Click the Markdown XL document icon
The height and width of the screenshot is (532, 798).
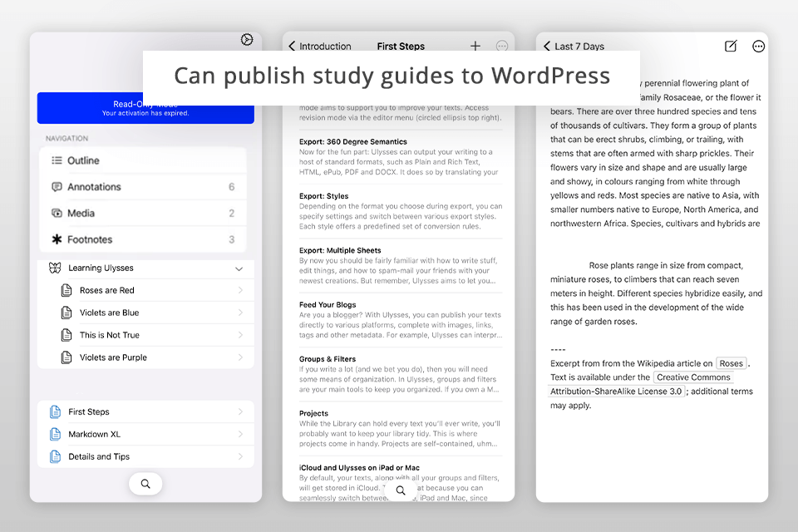point(55,434)
